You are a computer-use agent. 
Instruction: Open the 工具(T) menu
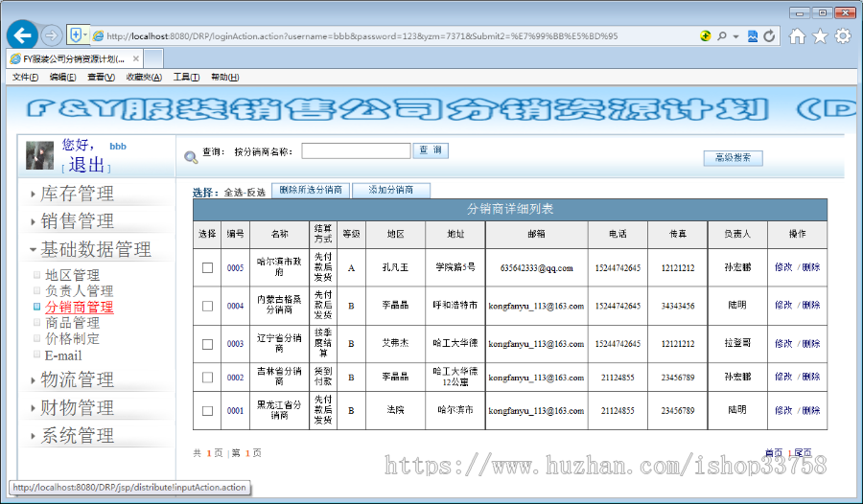point(186,77)
